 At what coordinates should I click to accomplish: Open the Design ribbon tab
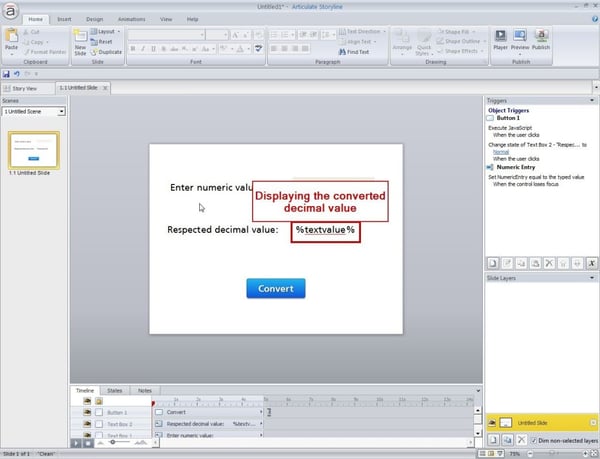tap(95, 19)
